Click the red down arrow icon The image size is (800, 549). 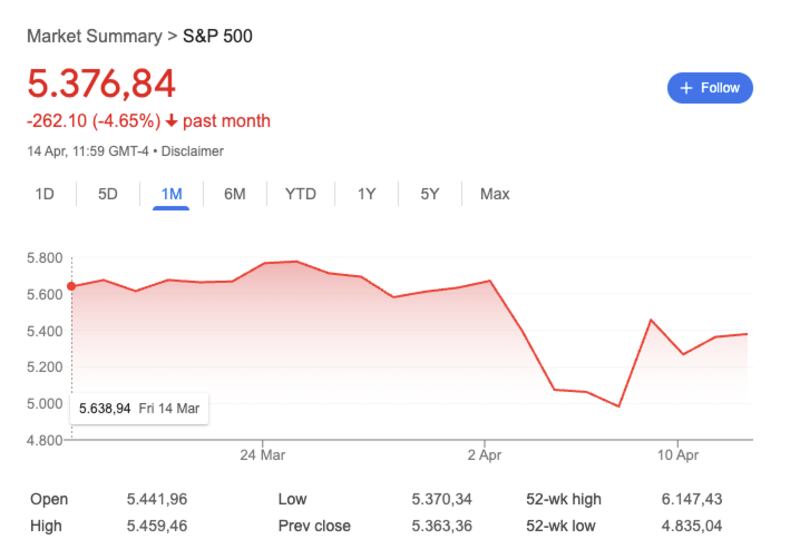pyautogui.click(x=172, y=121)
